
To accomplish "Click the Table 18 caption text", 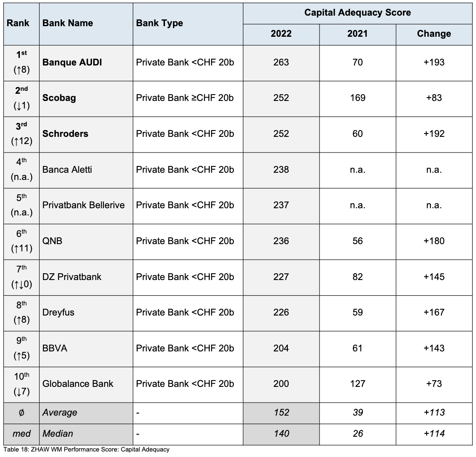I will (x=86, y=450).
